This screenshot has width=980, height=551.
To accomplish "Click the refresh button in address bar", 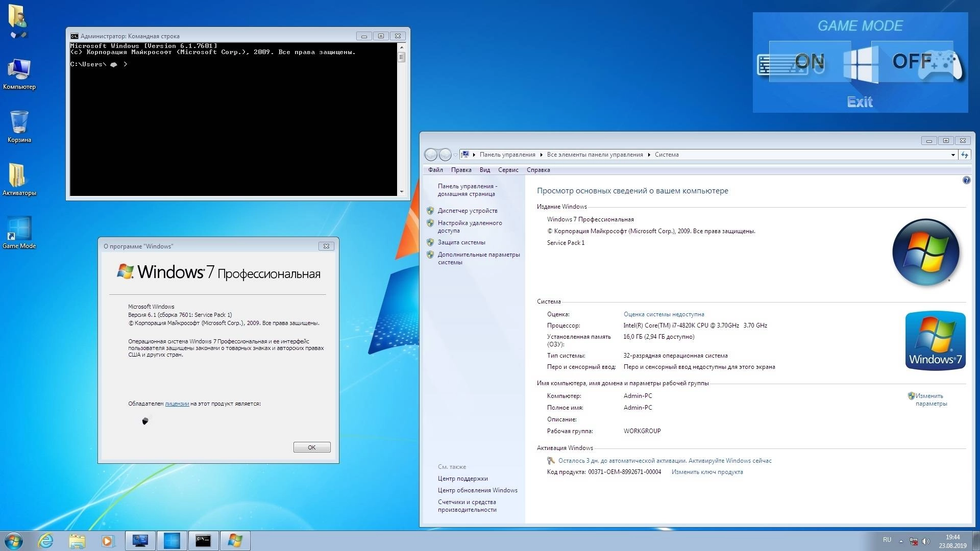I will point(964,155).
